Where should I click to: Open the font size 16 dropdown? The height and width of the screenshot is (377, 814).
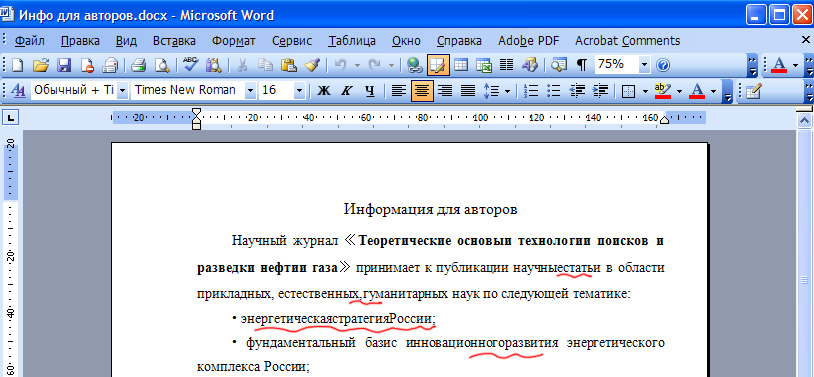coord(299,91)
